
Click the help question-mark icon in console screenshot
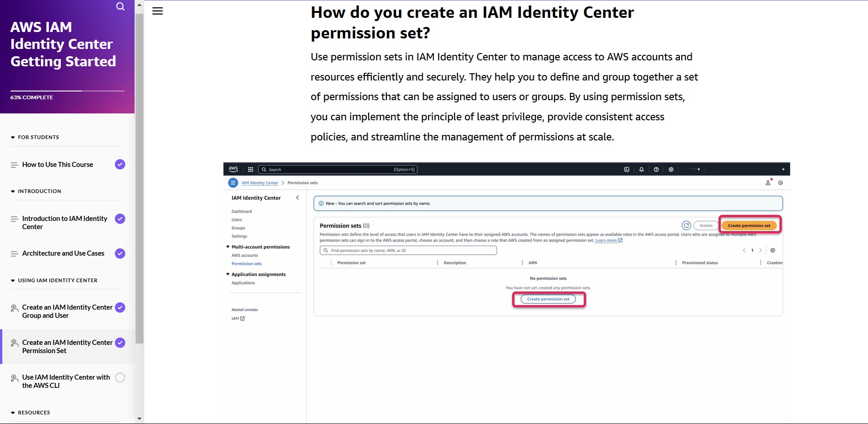[656, 169]
